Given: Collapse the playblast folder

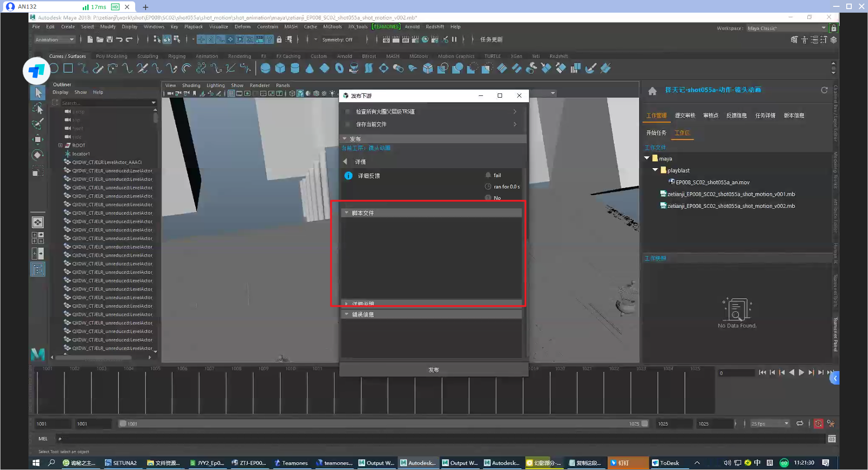Looking at the screenshot, I should click(655, 170).
